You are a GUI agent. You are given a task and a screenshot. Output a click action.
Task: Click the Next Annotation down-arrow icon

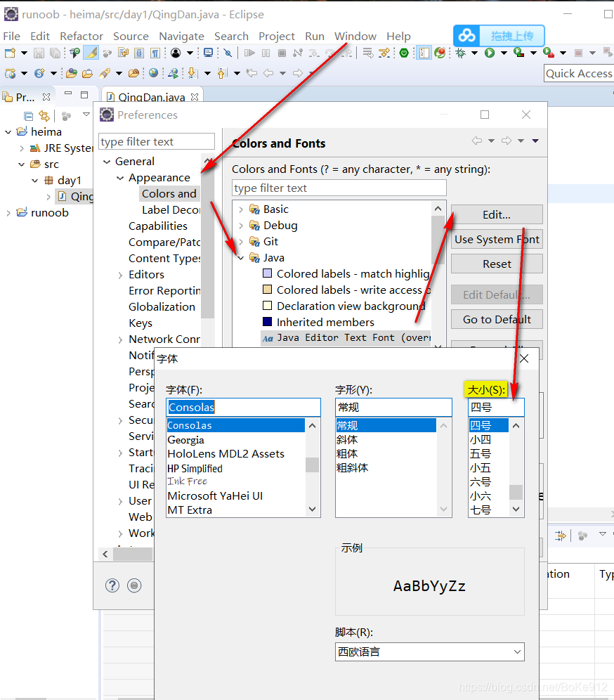coord(192,73)
